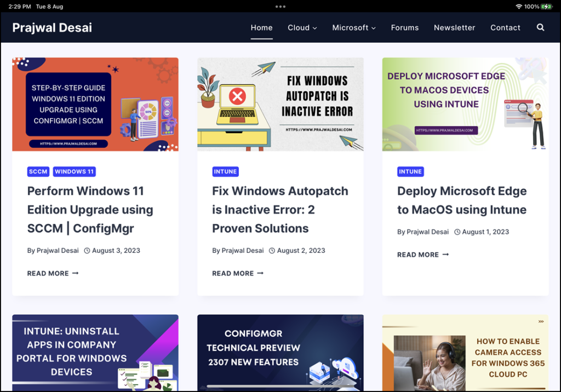Open Perform Windows 11 Edition Upgrade article title
The image size is (561, 392).
(x=90, y=210)
